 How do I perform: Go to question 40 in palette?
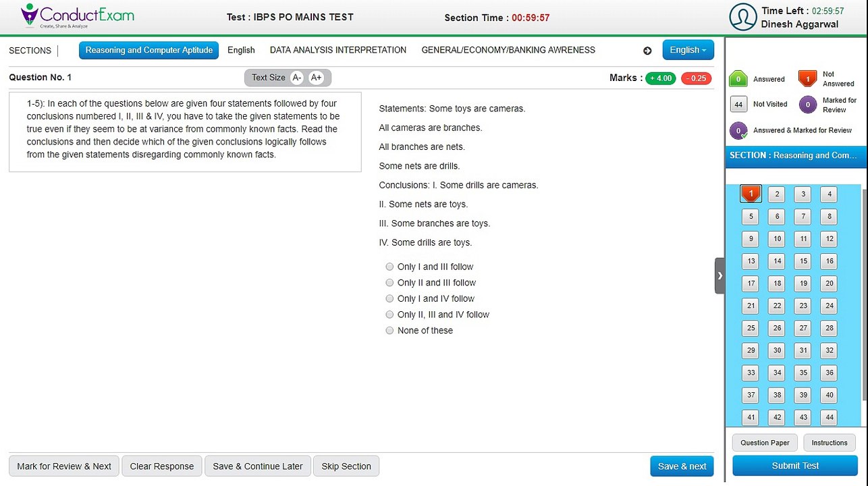point(829,395)
